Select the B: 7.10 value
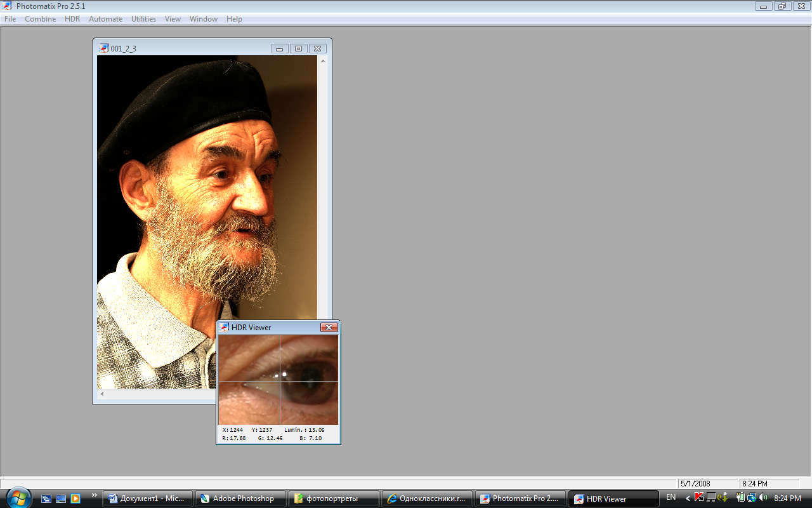The height and width of the screenshot is (508, 812). (311, 438)
